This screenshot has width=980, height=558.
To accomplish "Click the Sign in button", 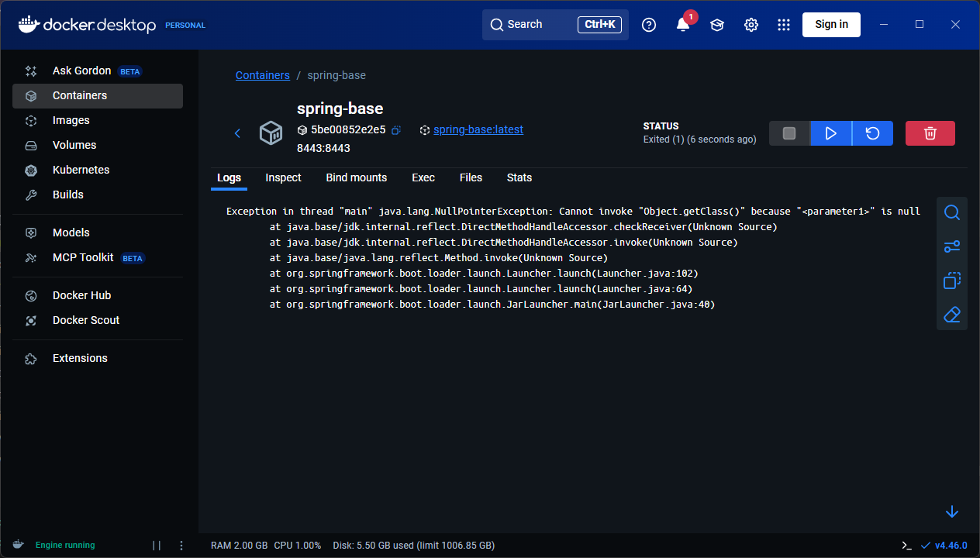I will coord(831,24).
